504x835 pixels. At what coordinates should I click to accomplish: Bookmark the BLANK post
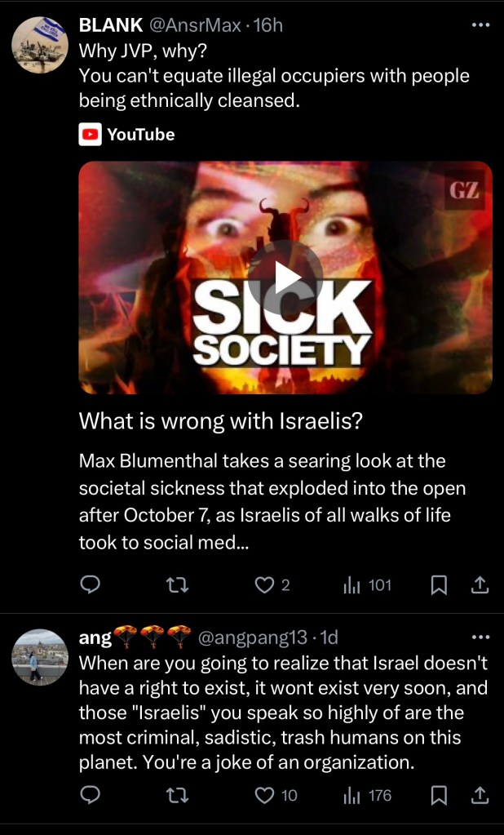tap(438, 585)
